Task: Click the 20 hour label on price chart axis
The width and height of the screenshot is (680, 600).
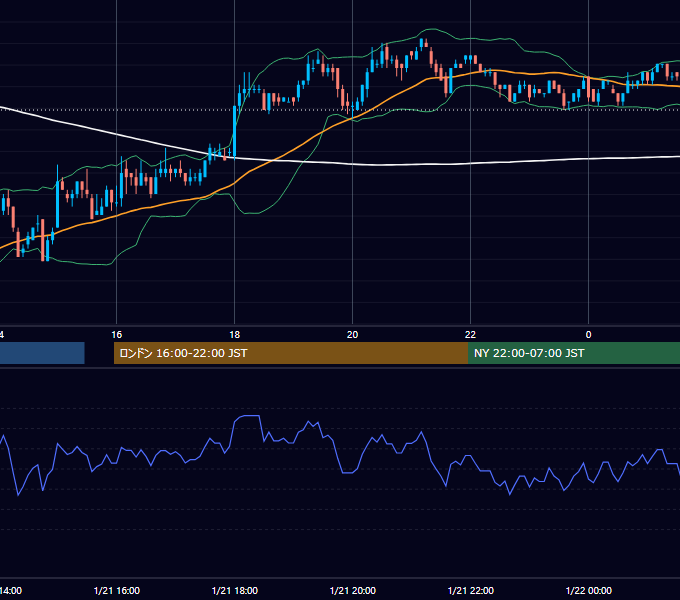Action: click(x=353, y=335)
